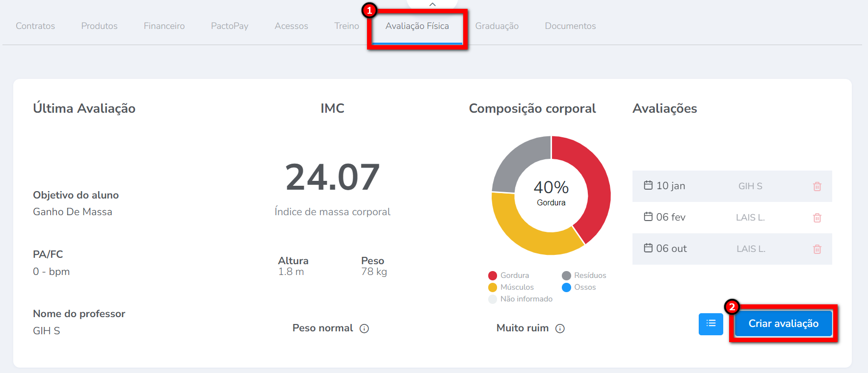Go to the Treino tab
The image size is (868, 373).
coord(346,26)
